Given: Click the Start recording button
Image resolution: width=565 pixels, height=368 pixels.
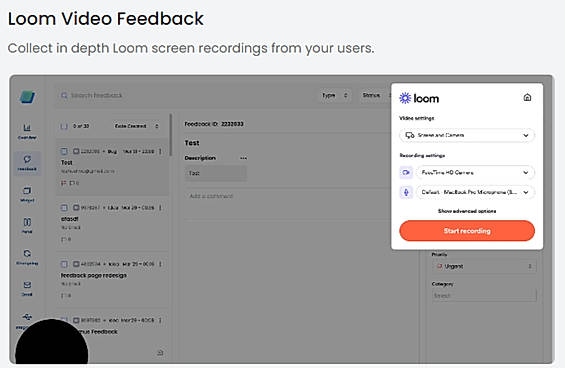Looking at the screenshot, I should click(467, 231).
